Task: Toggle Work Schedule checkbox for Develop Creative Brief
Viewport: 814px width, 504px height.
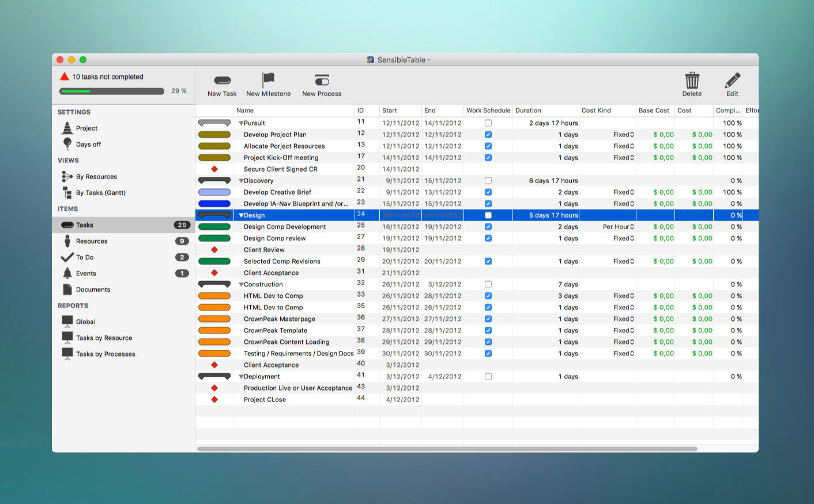Action: tap(488, 192)
